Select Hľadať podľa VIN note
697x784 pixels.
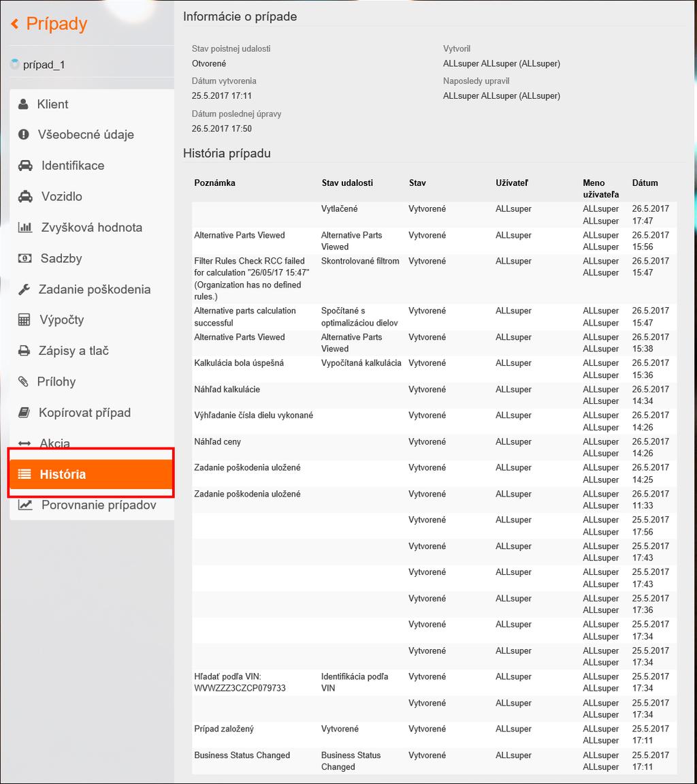tap(240, 683)
